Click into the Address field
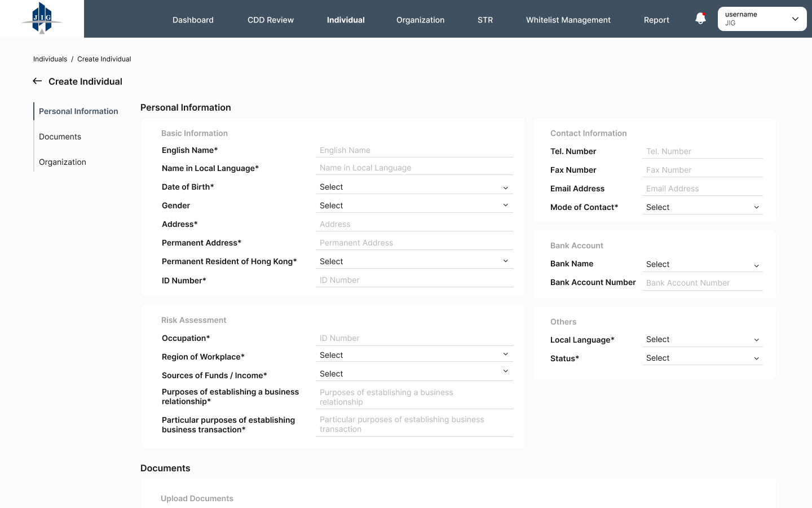Screen dimensions: 812x508 pyautogui.click(x=414, y=224)
